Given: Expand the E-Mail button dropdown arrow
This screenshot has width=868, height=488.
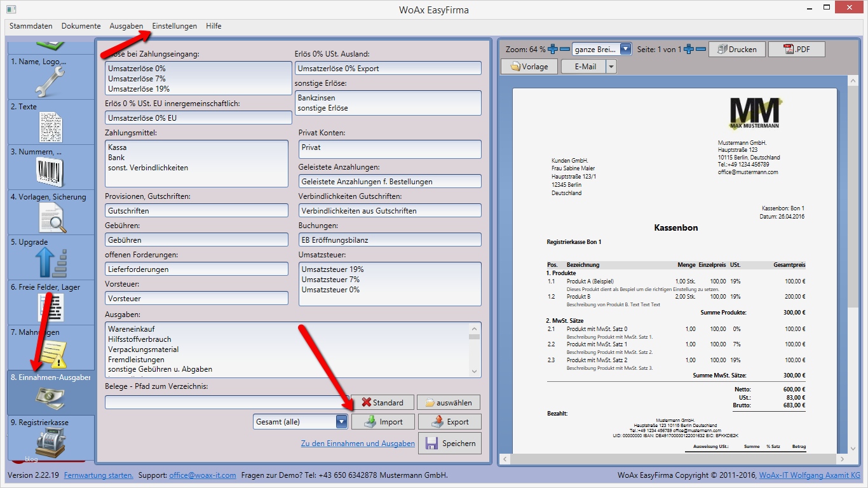Looking at the screenshot, I should pyautogui.click(x=611, y=66).
